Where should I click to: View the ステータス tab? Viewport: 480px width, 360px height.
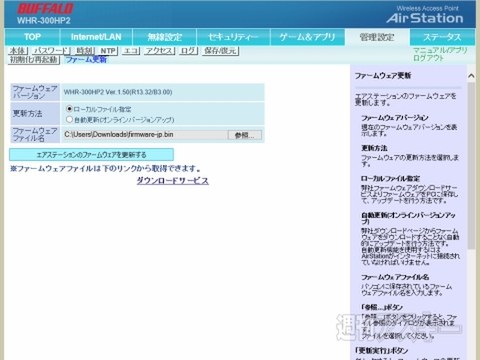[x=442, y=37]
